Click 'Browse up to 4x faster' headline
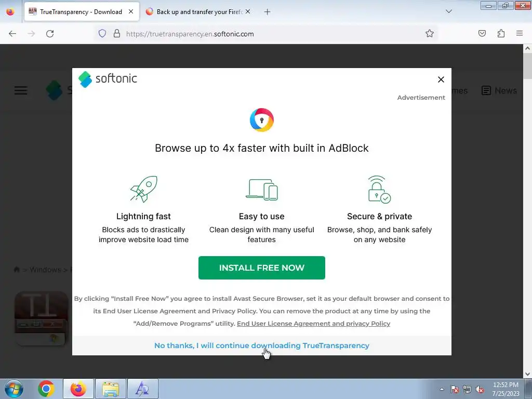532x399 pixels. [262, 148]
